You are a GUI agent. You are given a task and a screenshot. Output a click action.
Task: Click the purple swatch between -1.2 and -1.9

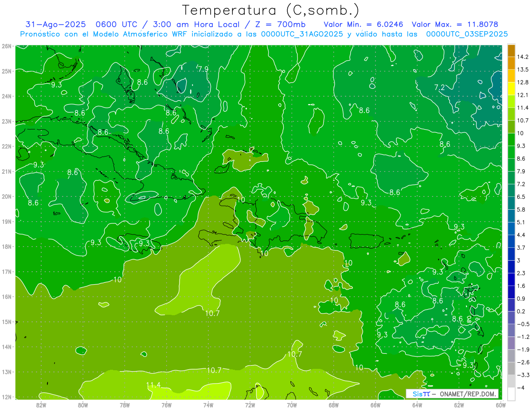pos(511,343)
